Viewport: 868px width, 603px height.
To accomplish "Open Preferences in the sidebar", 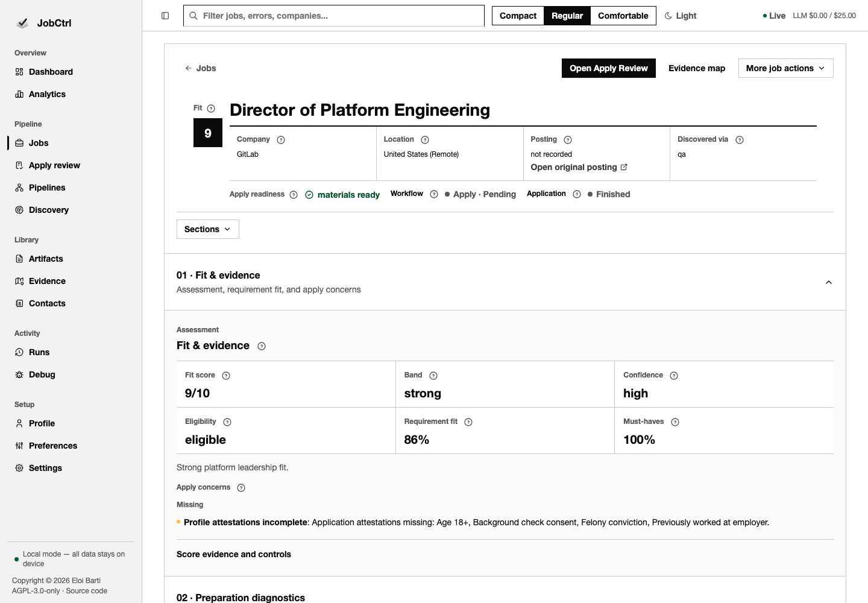I will coord(71,446).
